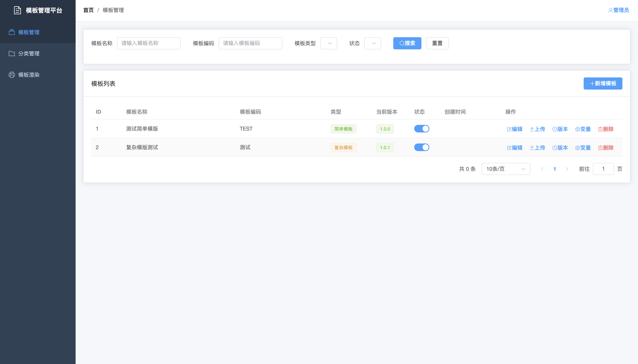
Task: Click the 重置 button
Action: (437, 43)
